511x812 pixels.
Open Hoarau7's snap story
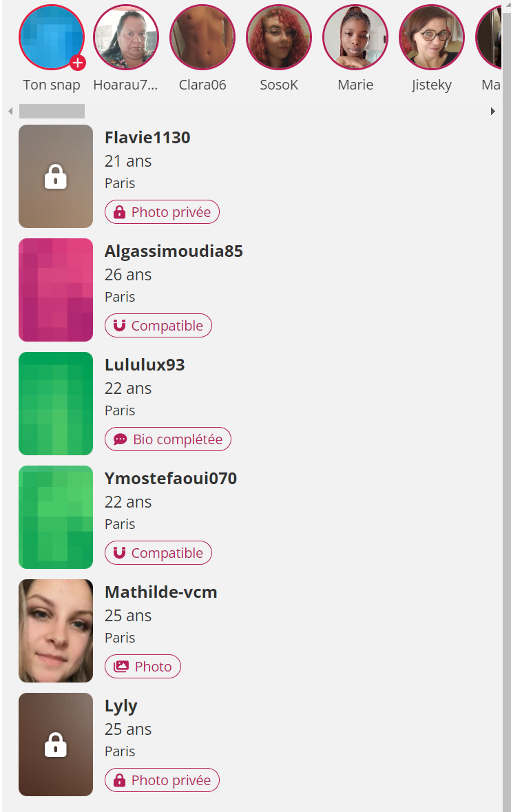pyautogui.click(x=126, y=37)
